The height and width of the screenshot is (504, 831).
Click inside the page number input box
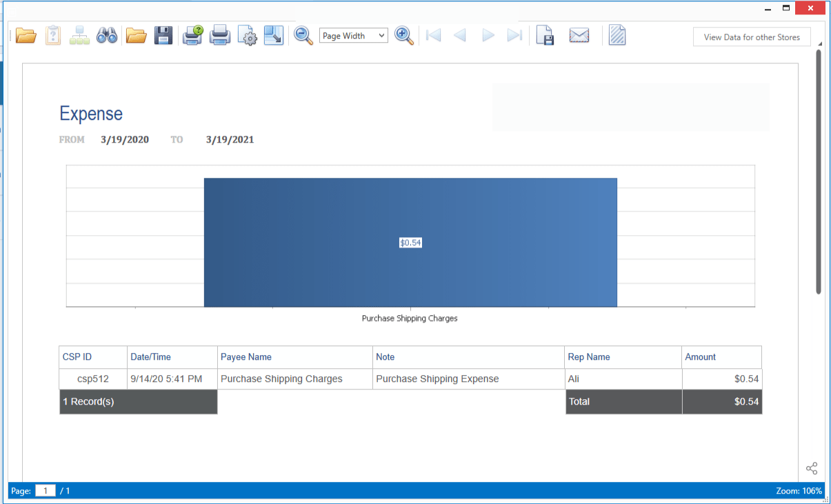pos(45,490)
